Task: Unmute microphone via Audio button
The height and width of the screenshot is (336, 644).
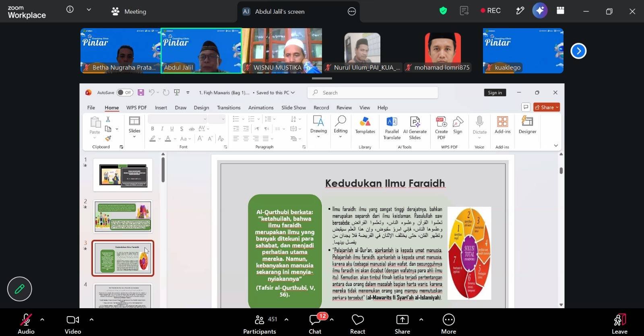Action: coord(26,324)
